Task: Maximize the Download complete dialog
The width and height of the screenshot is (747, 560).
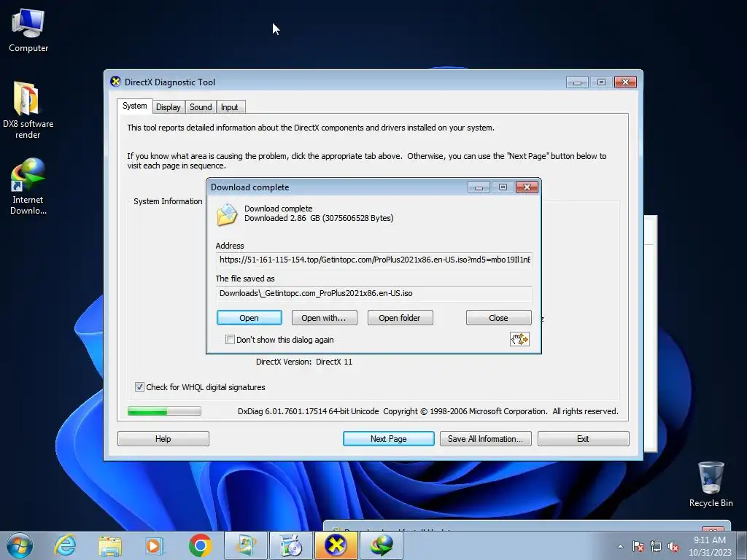Action: tap(503, 187)
